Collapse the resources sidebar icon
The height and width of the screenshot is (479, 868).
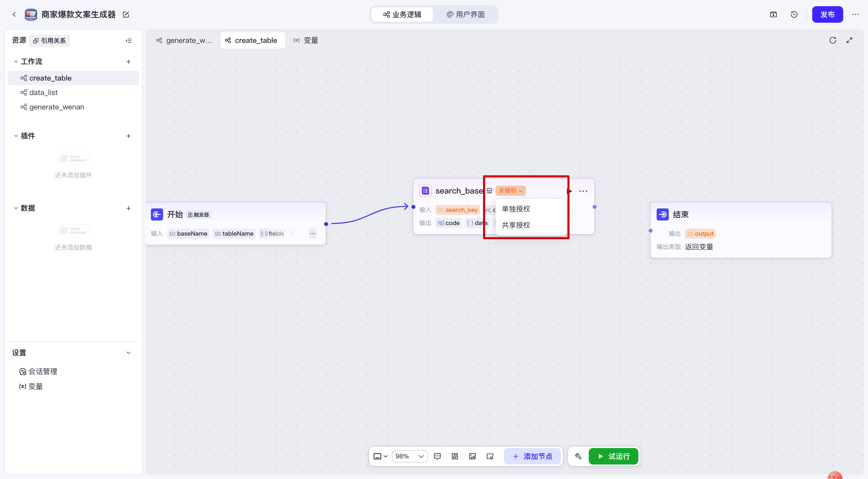point(128,41)
